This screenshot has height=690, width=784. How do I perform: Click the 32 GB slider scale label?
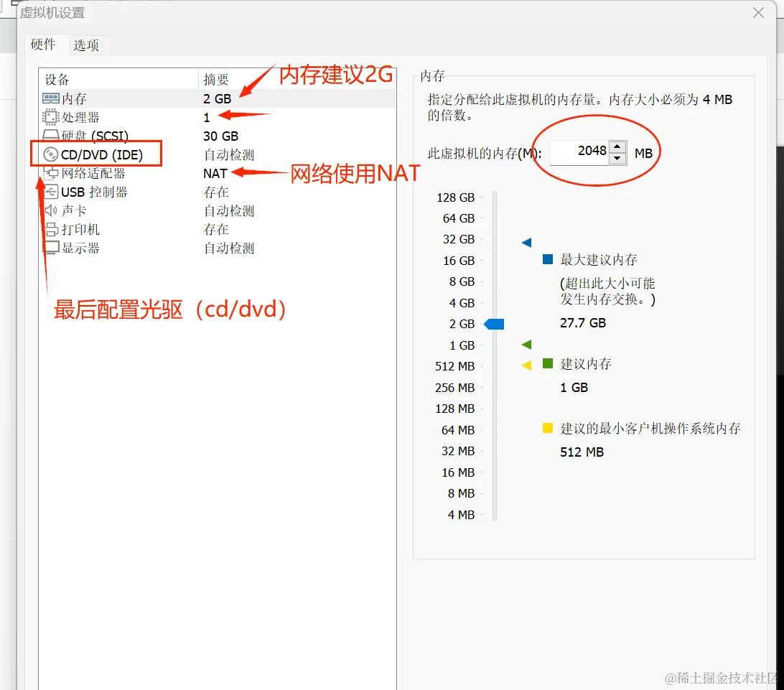coord(459,240)
